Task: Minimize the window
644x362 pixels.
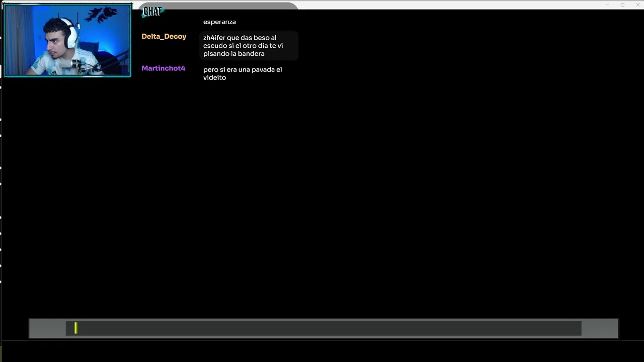Action: click(607, 5)
